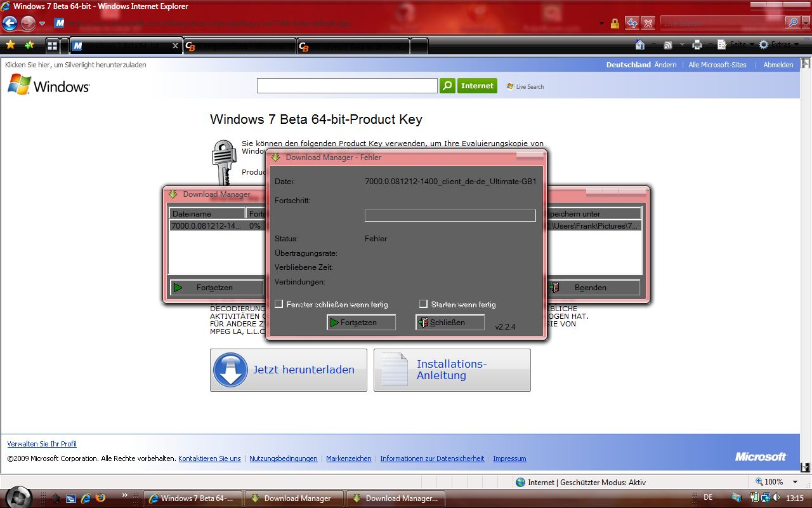Click the blue download arrow icon
The image size is (812, 508).
tap(230, 370)
